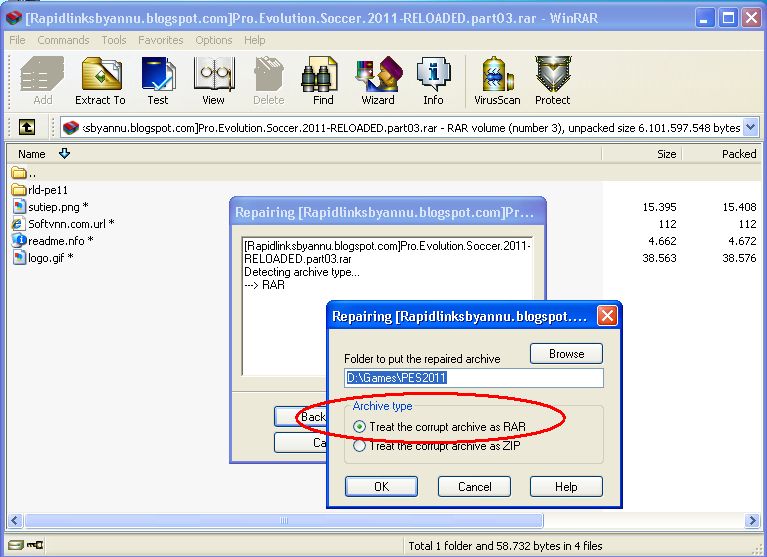The width and height of the screenshot is (767, 557).
Task: Open the Favorites menu
Action: (x=160, y=40)
